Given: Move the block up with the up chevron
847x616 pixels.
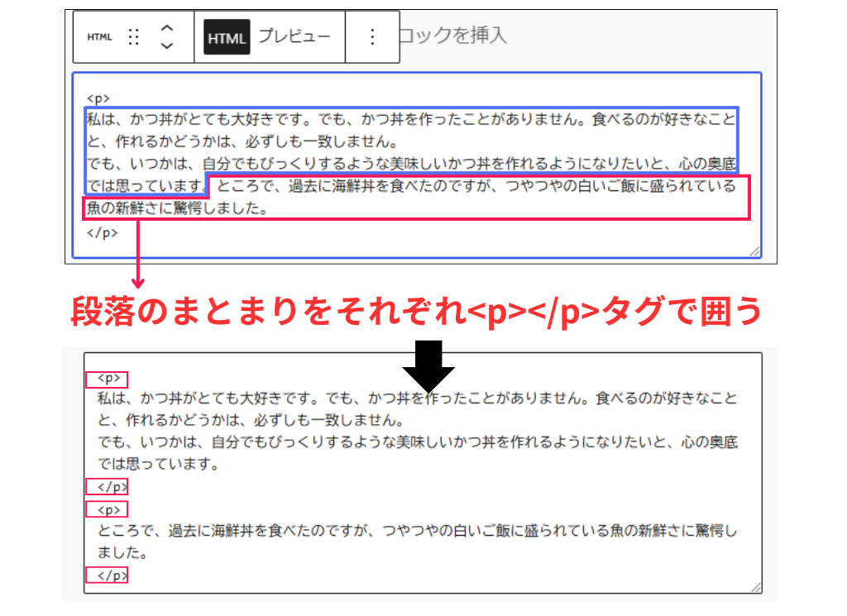Looking at the screenshot, I should 166,27.
